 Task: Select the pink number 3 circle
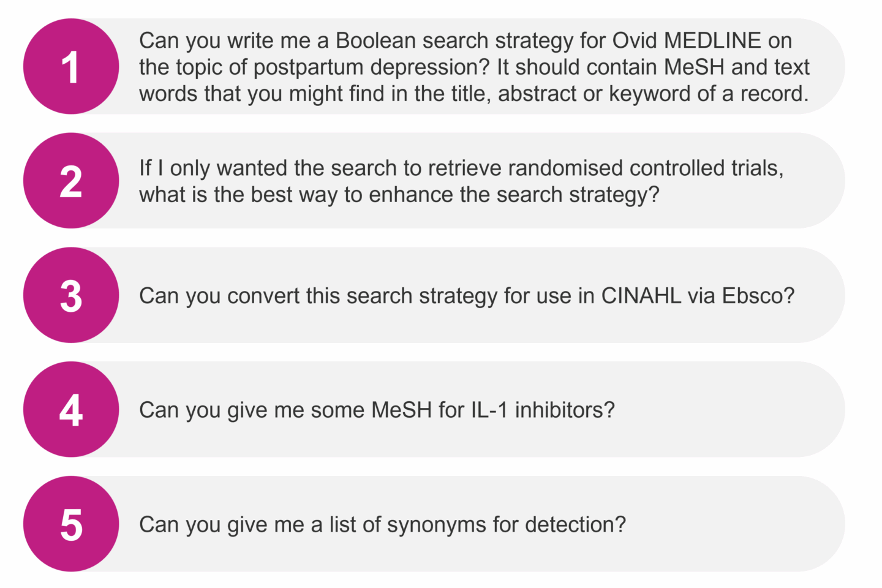[71, 295]
